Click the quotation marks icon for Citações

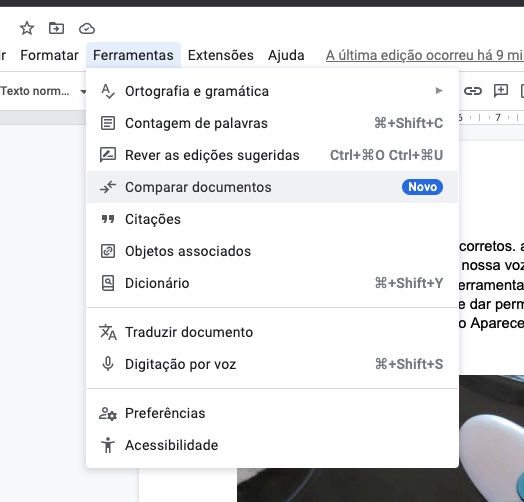(108, 219)
